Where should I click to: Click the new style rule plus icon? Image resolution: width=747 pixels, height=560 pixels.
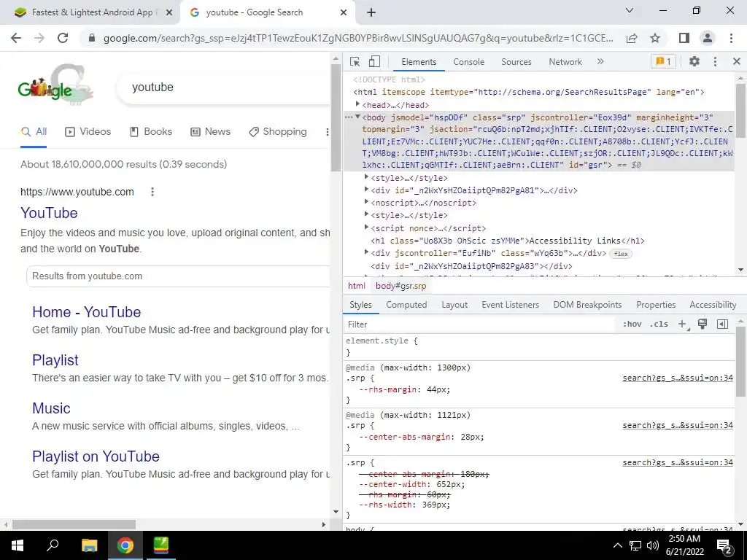click(x=683, y=324)
